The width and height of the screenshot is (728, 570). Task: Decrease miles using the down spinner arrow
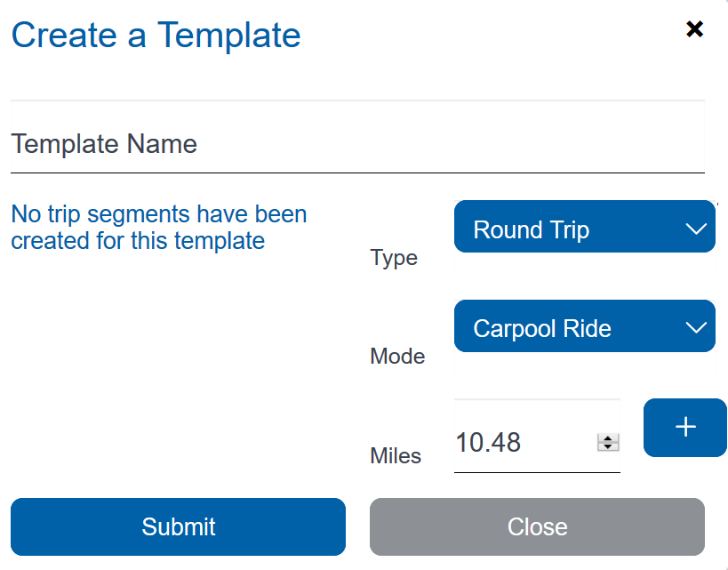pyautogui.click(x=608, y=446)
